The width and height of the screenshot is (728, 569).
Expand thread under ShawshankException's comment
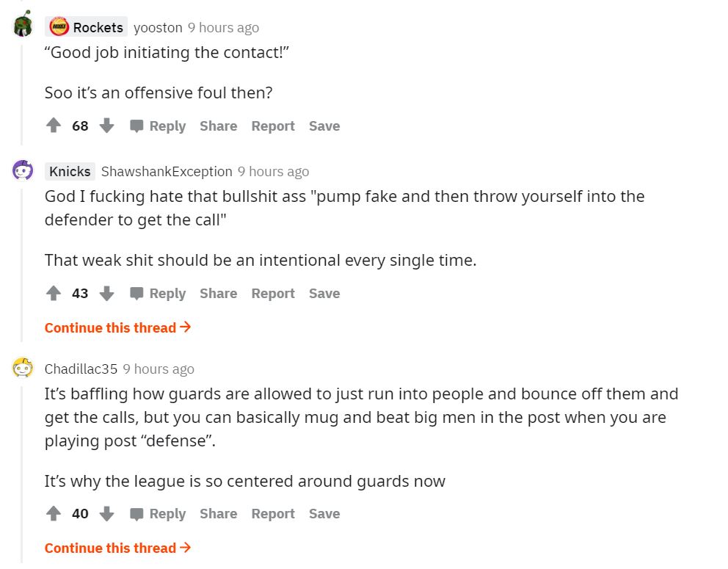117,327
